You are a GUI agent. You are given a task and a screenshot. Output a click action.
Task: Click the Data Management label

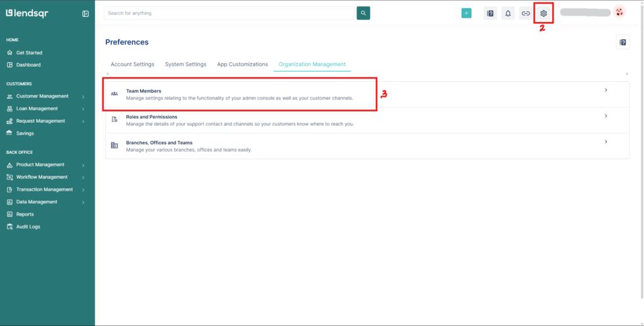tap(36, 202)
